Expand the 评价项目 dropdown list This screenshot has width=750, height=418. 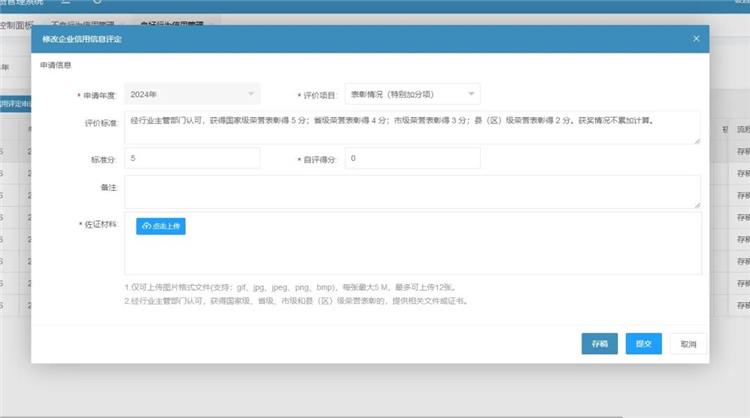[x=412, y=94]
